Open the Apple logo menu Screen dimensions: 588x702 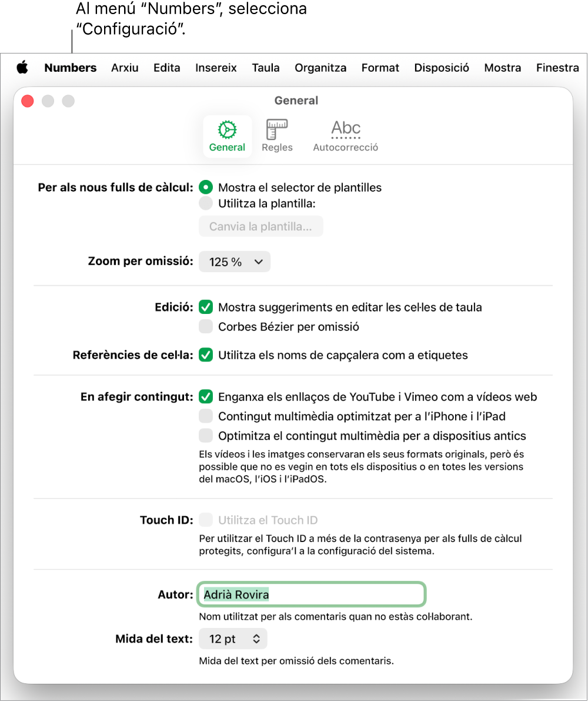pyautogui.click(x=22, y=68)
